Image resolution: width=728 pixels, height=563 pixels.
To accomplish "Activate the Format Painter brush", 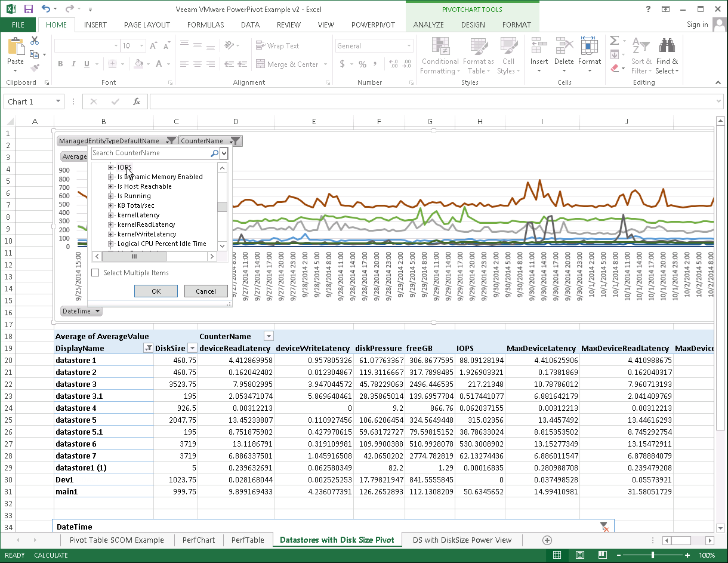I will [35, 68].
